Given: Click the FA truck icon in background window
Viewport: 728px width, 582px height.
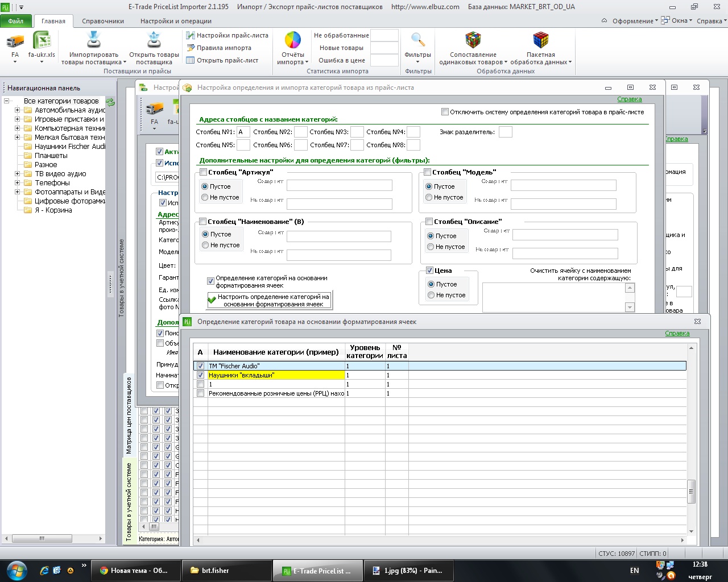Looking at the screenshot, I should coord(155,109).
